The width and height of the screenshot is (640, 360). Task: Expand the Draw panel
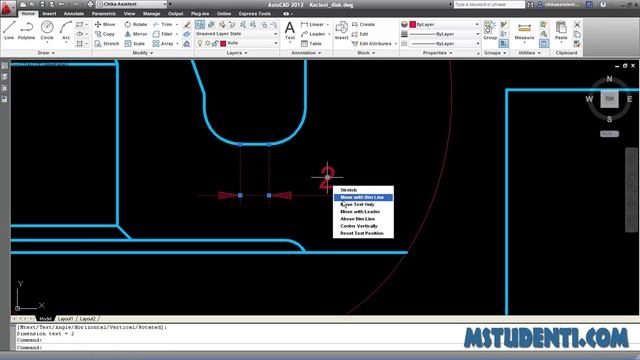[x=46, y=53]
